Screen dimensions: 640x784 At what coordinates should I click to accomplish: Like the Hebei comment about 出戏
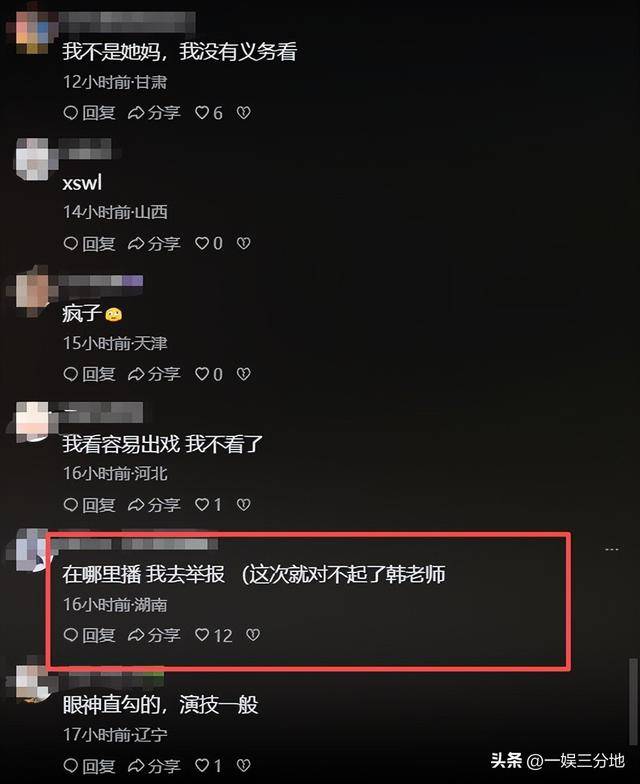[208, 504]
